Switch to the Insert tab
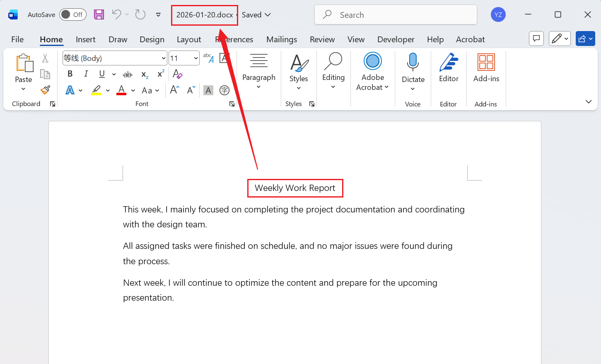The image size is (601, 364). click(85, 39)
